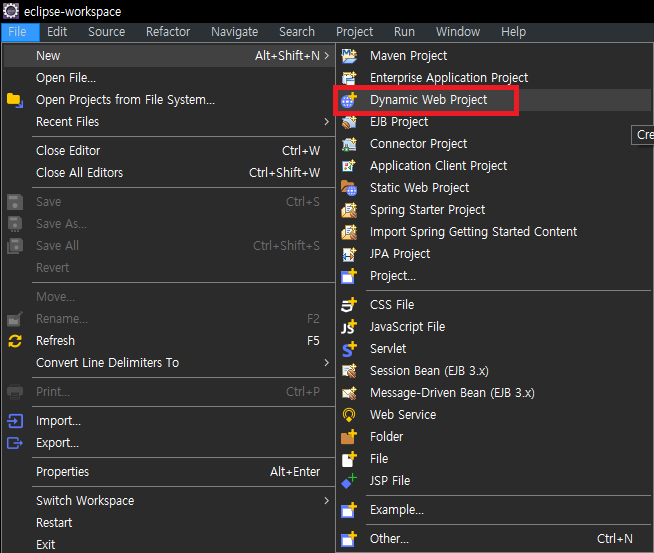Click the JPA Project icon
Image resolution: width=654 pixels, height=553 pixels.
pos(349,254)
